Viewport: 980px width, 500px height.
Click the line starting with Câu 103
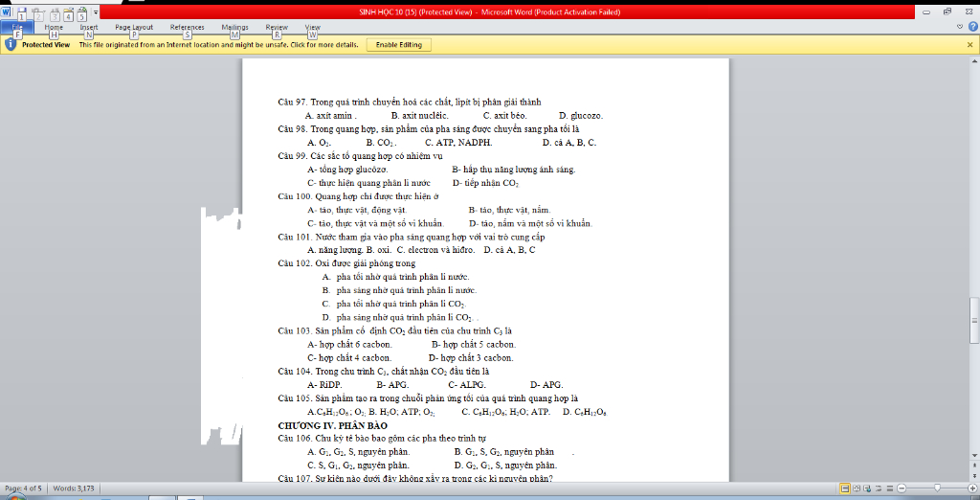coord(395,331)
